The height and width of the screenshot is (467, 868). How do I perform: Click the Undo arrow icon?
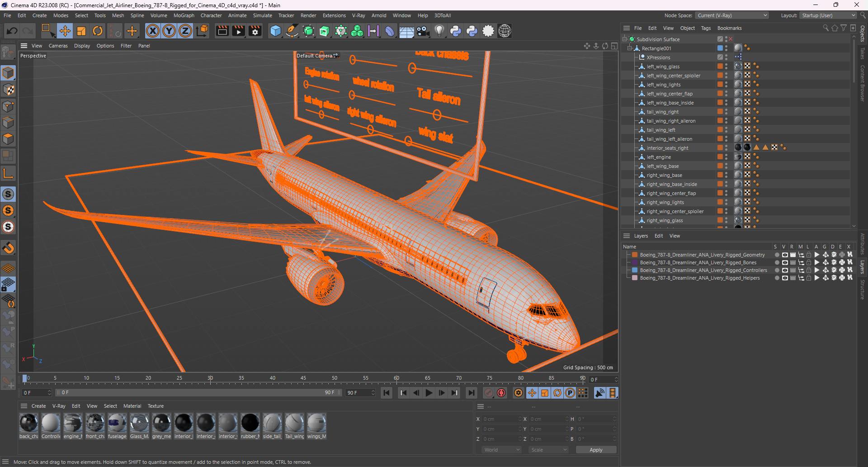pyautogui.click(x=12, y=31)
